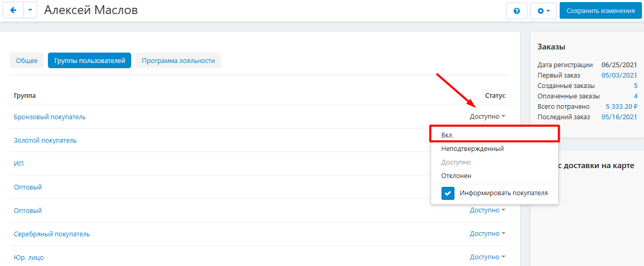Open status dropdown for Серебряный покупатель
The image size is (644, 266).
click(x=488, y=234)
